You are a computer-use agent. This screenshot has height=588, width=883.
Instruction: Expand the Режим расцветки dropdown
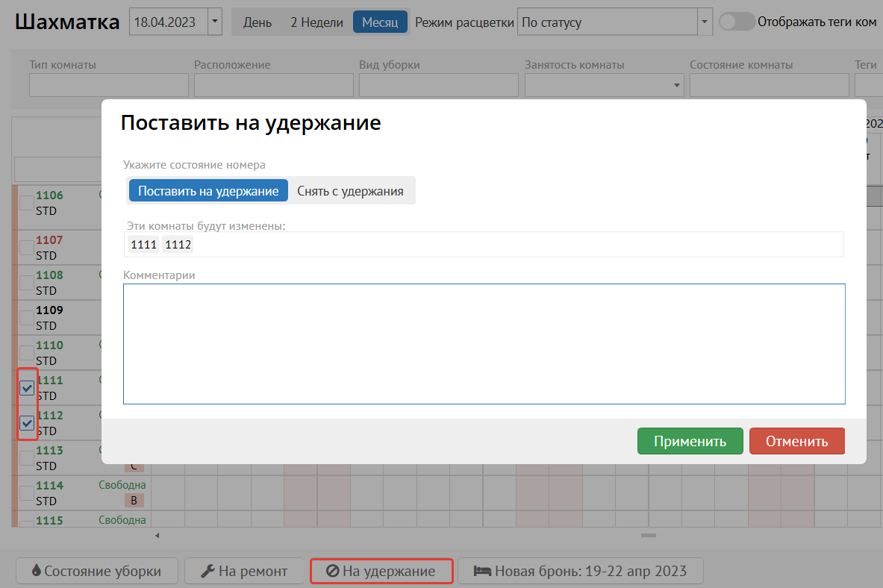(x=705, y=22)
